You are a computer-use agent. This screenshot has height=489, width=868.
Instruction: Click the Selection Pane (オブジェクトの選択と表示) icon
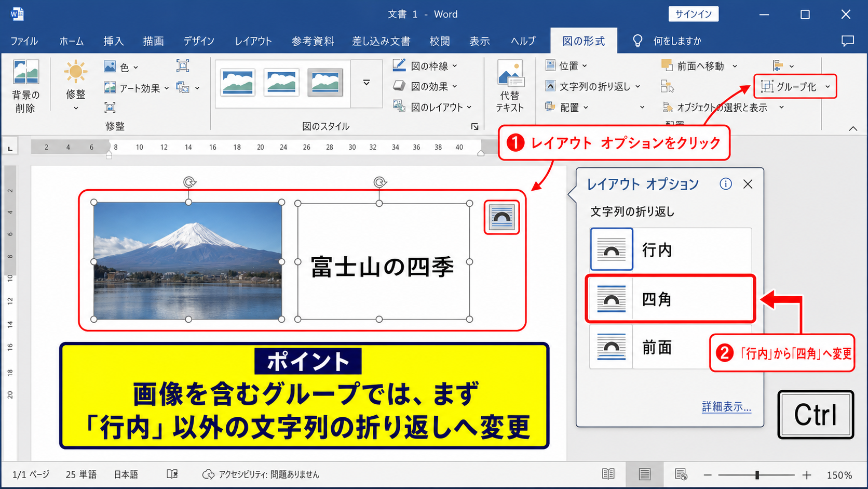click(x=668, y=107)
